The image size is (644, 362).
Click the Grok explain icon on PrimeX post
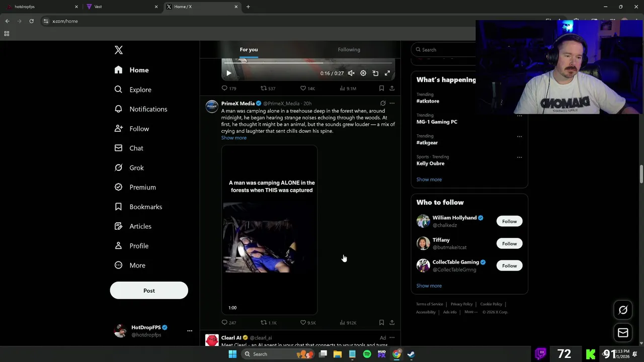point(383,104)
